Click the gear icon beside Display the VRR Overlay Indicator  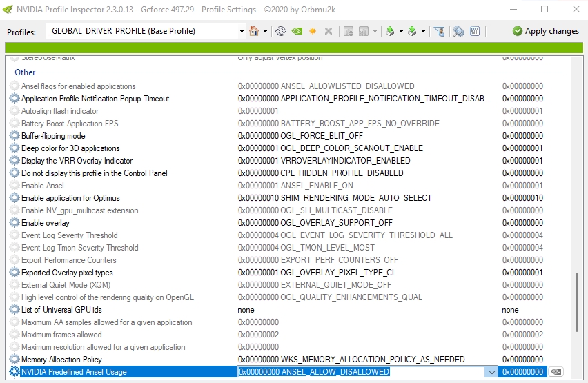pos(14,161)
